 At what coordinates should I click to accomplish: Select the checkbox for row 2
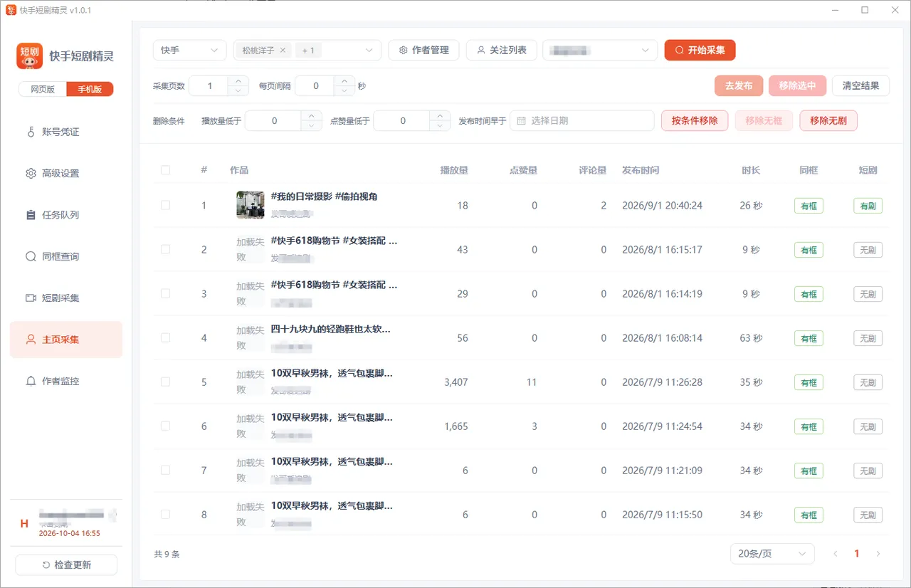(166, 249)
